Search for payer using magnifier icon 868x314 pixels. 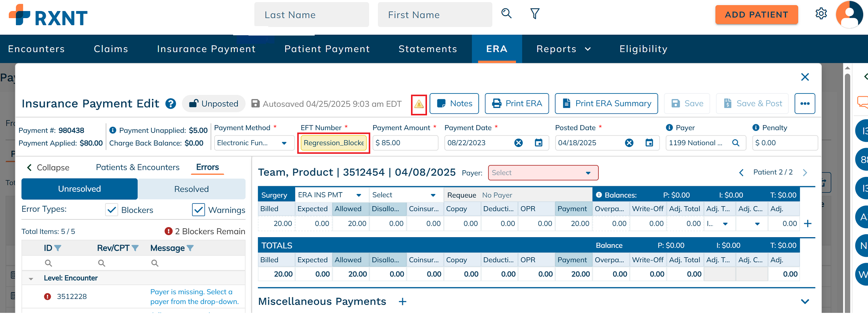[735, 143]
